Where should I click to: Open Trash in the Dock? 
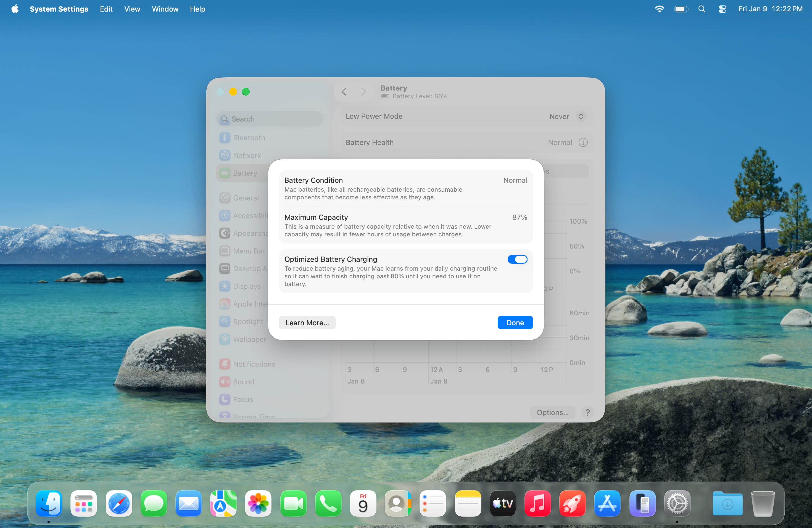(763, 503)
